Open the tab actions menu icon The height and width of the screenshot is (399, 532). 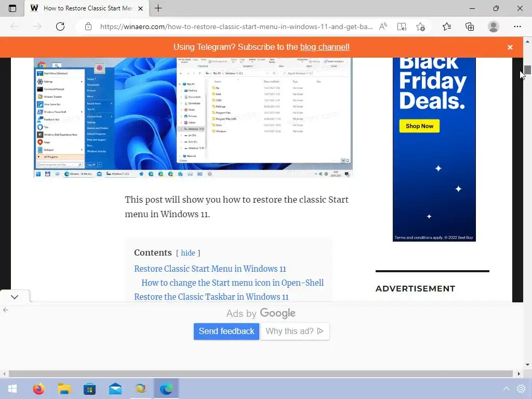click(12, 8)
